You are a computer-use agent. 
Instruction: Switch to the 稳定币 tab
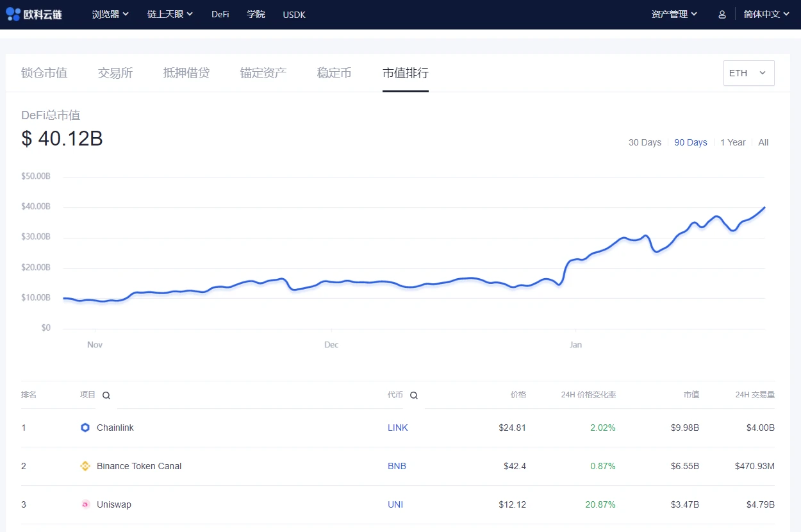click(334, 73)
